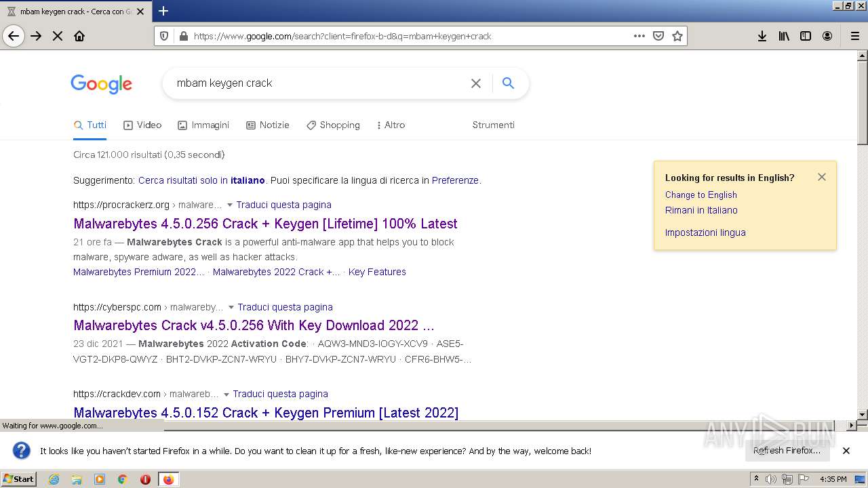Open Internet Explorer from the taskbar
Image resolution: width=868 pixels, height=488 pixels.
54,479
